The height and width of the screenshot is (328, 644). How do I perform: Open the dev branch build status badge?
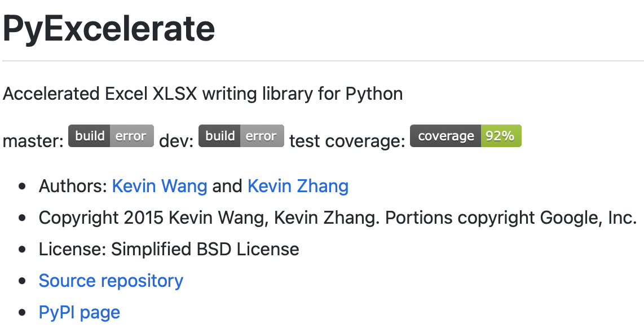pos(241,136)
